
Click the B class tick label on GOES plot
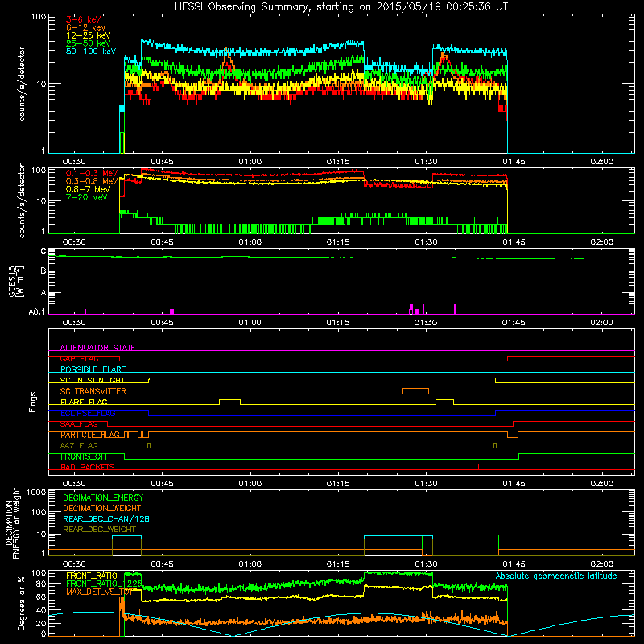43,271
